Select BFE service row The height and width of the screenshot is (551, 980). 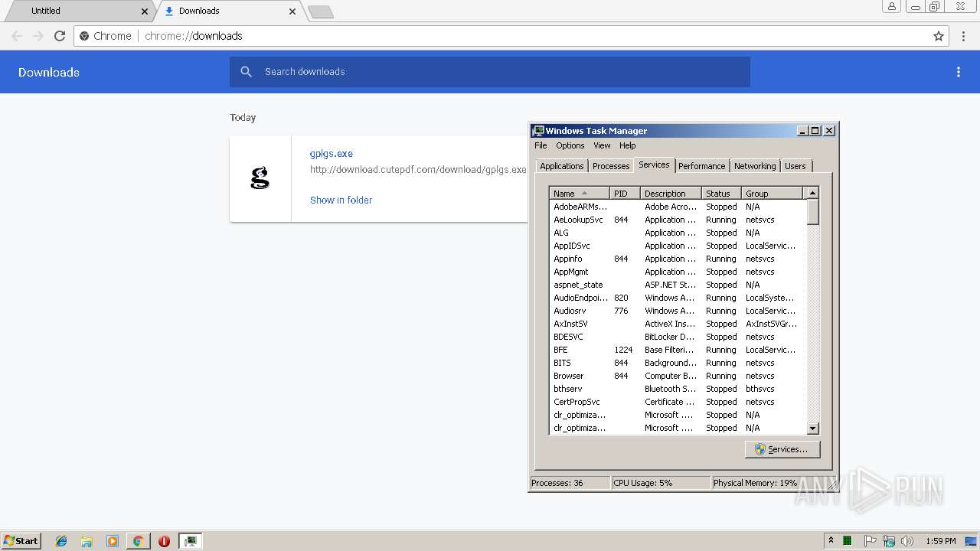tap(678, 350)
